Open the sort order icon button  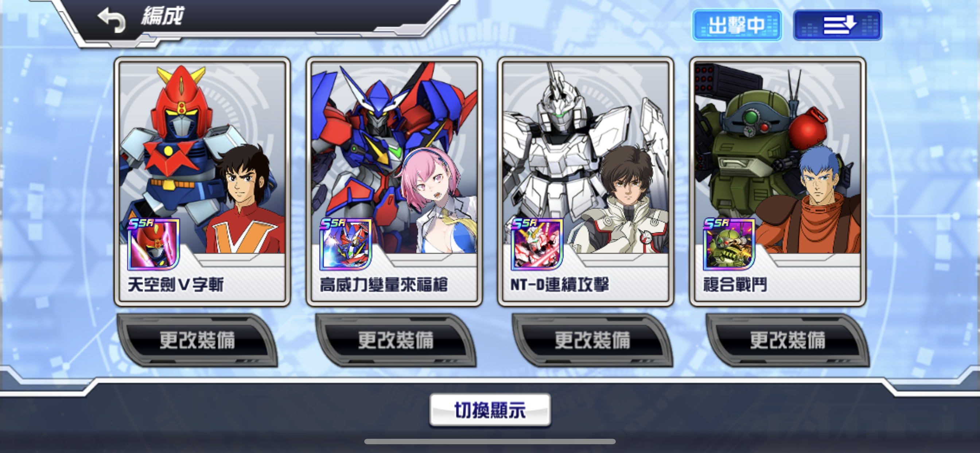837,25
